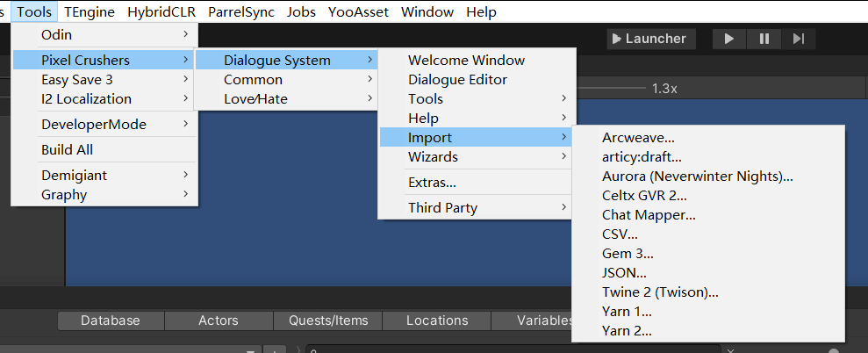
Task: Choose Arcweave... importer
Action: pos(708,138)
